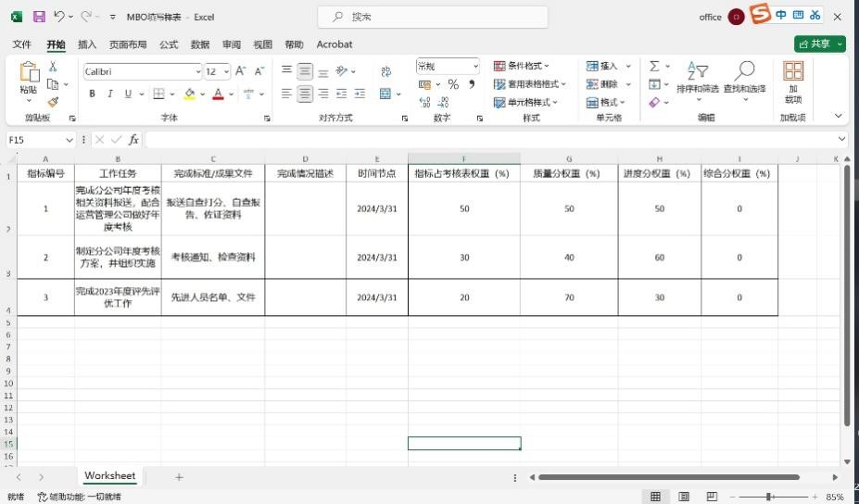This screenshot has height=504, width=859.
Task: Toggle center horizontal alignment
Action: [305, 94]
